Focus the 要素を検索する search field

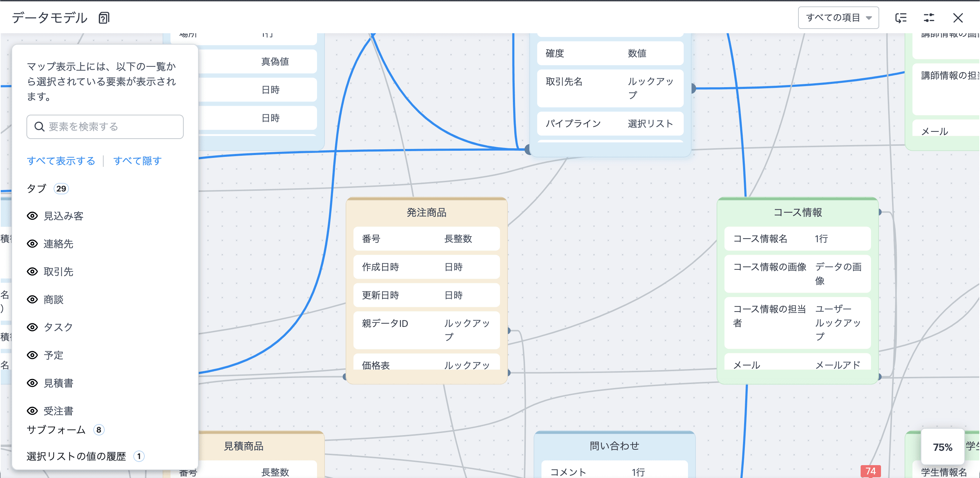(x=105, y=126)
